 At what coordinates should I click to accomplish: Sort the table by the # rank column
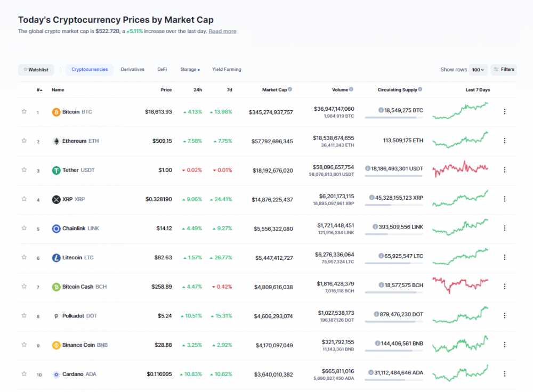39,90
